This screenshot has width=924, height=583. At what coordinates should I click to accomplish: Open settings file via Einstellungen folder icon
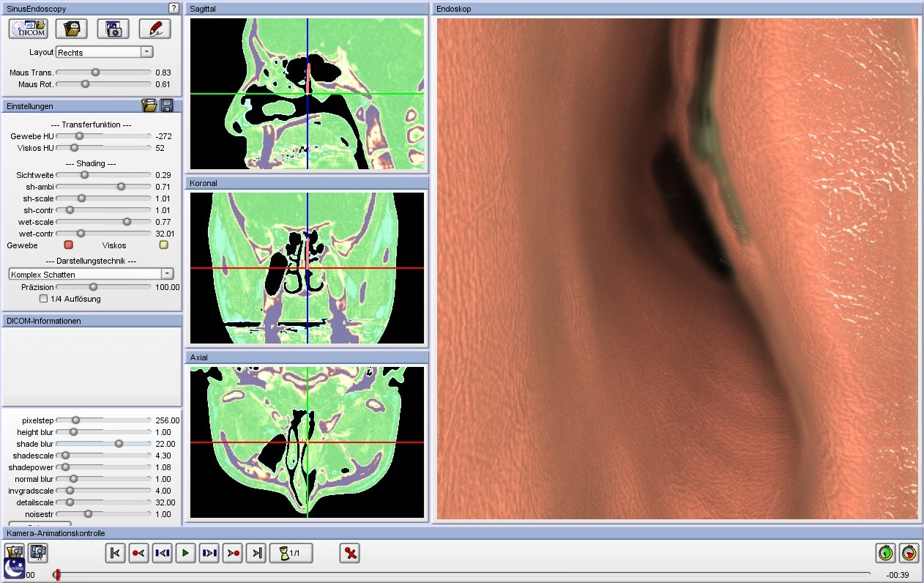[149, 106]
